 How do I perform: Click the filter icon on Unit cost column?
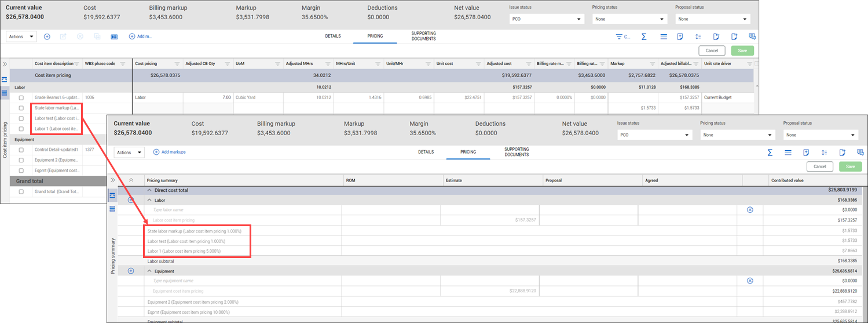478,64
